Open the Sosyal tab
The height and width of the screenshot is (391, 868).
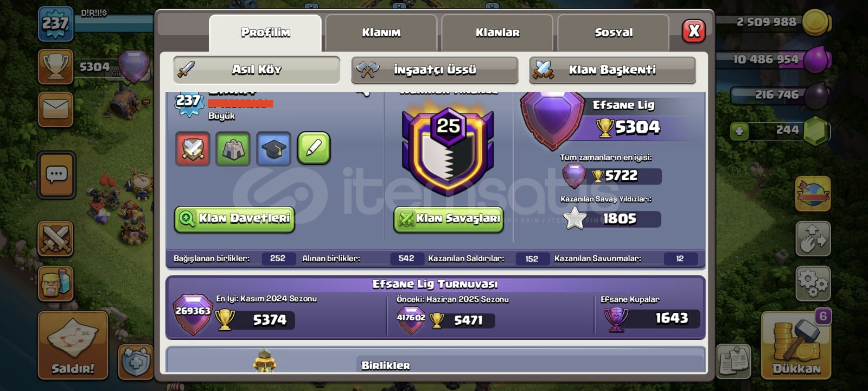[613, 33]
